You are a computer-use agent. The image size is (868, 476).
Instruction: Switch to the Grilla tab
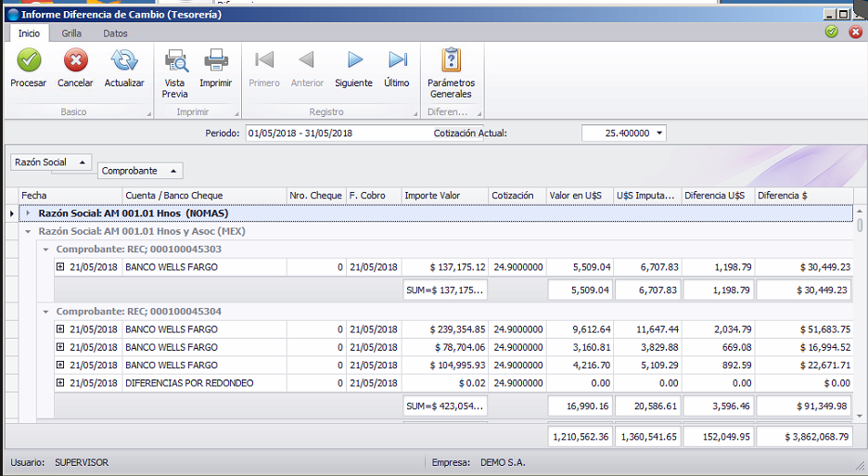pos(71,33)
